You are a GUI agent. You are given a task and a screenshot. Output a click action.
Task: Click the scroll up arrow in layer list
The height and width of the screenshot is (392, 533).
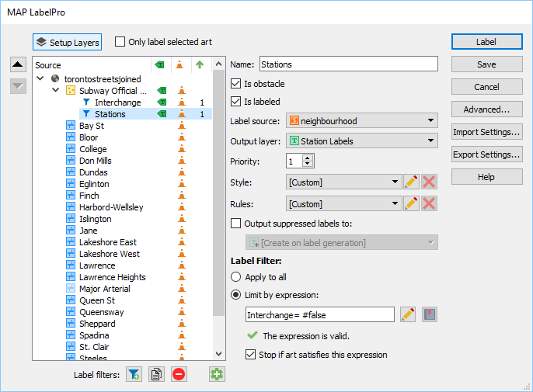click(x=219, y=64)
